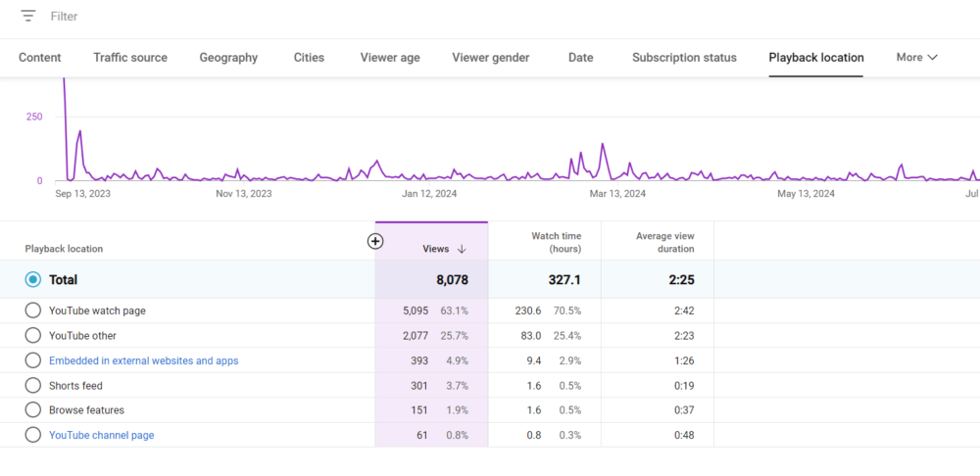The height and width of the screenshot is (476, 980).
Task: Select the Total radio button
Action: pos(33,280)
